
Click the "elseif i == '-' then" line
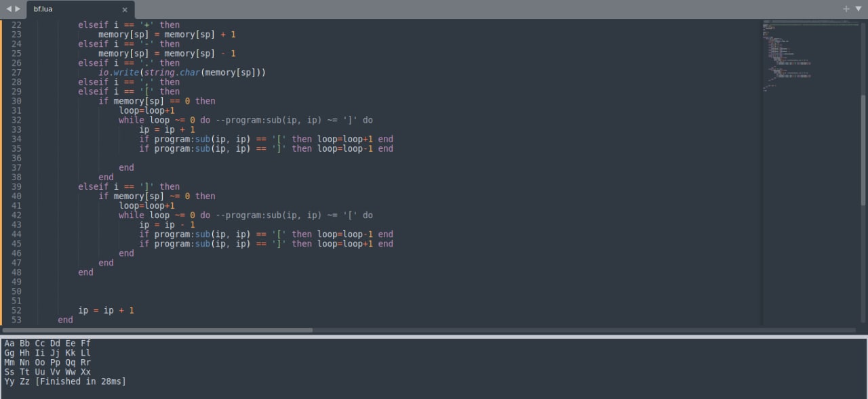coord(129,43)
